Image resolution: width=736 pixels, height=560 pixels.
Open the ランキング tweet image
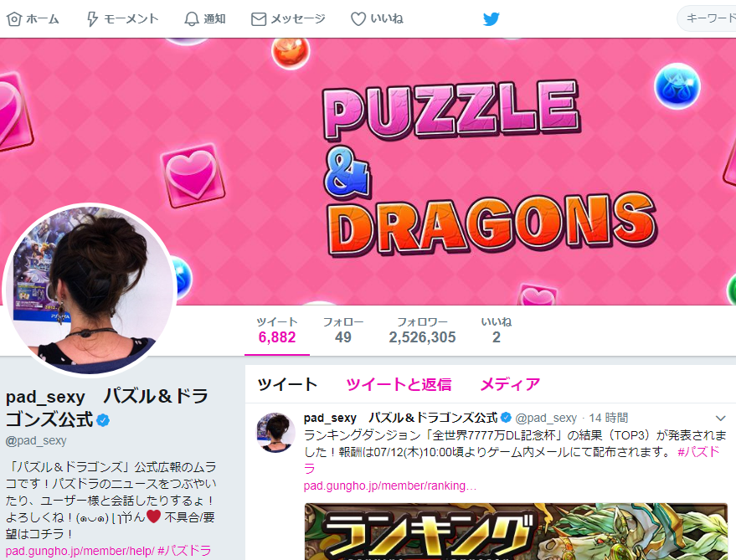coord(516,532)
